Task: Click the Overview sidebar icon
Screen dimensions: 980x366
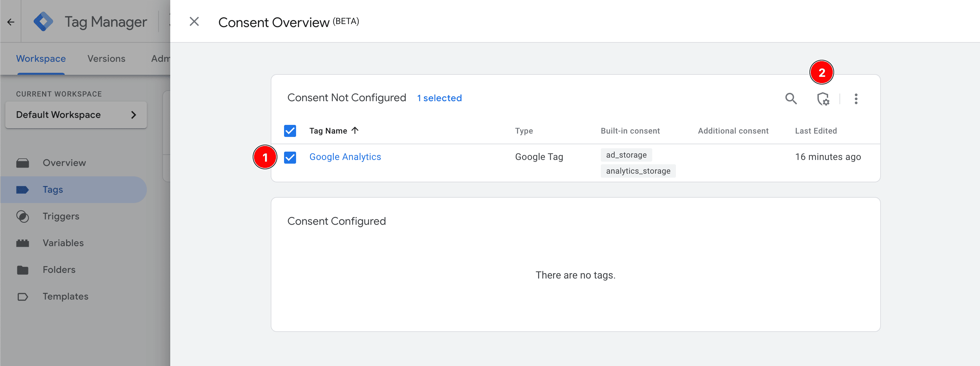Action: 23,163
